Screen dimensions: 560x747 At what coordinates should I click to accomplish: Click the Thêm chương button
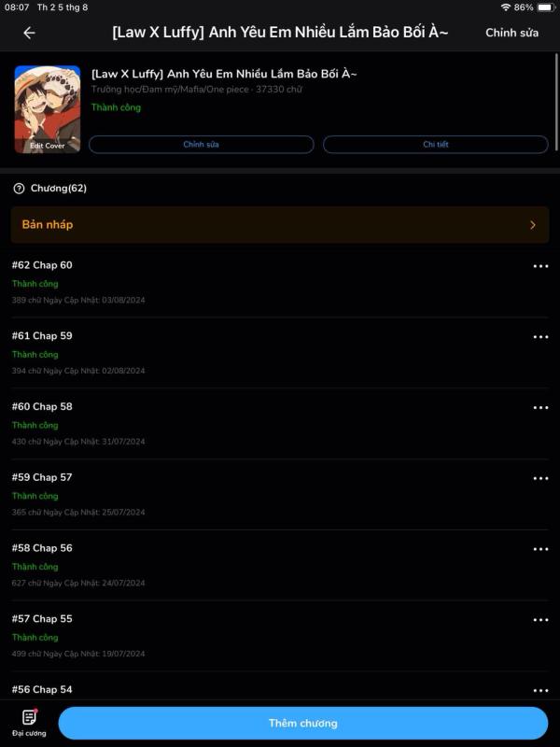coord(302,723)
